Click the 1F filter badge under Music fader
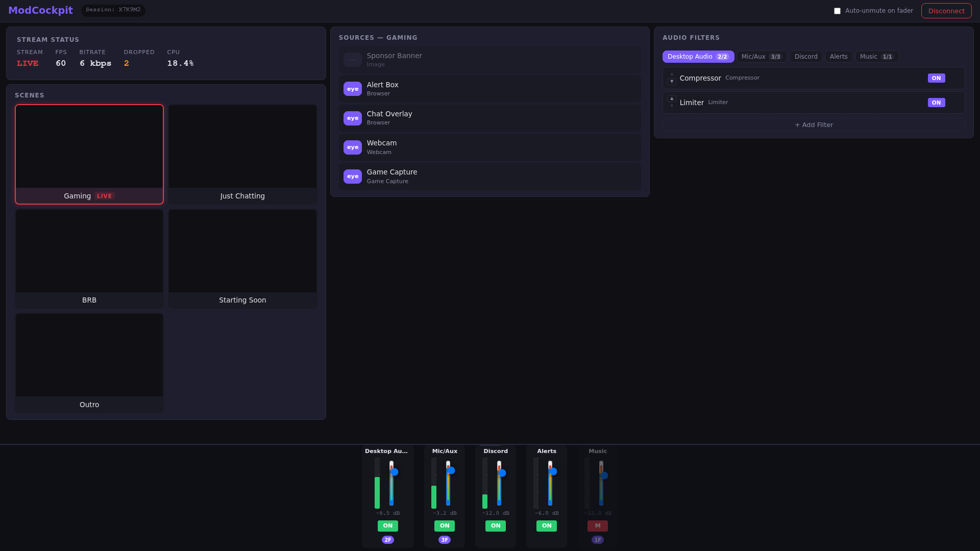 (597, 538)
